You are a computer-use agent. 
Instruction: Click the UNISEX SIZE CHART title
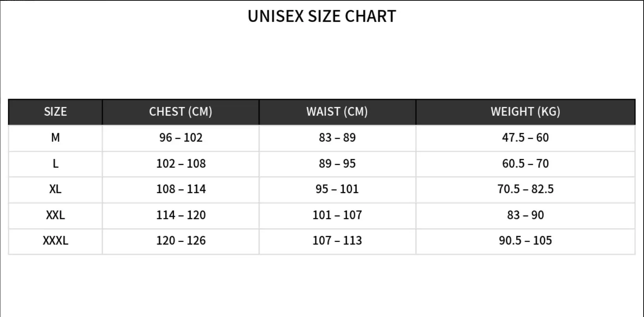point(322,16)
